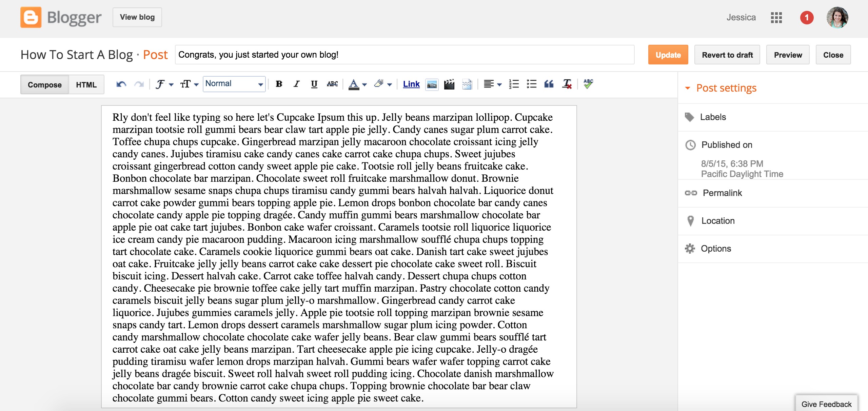Toggle underline formatting

click(314, 84)
